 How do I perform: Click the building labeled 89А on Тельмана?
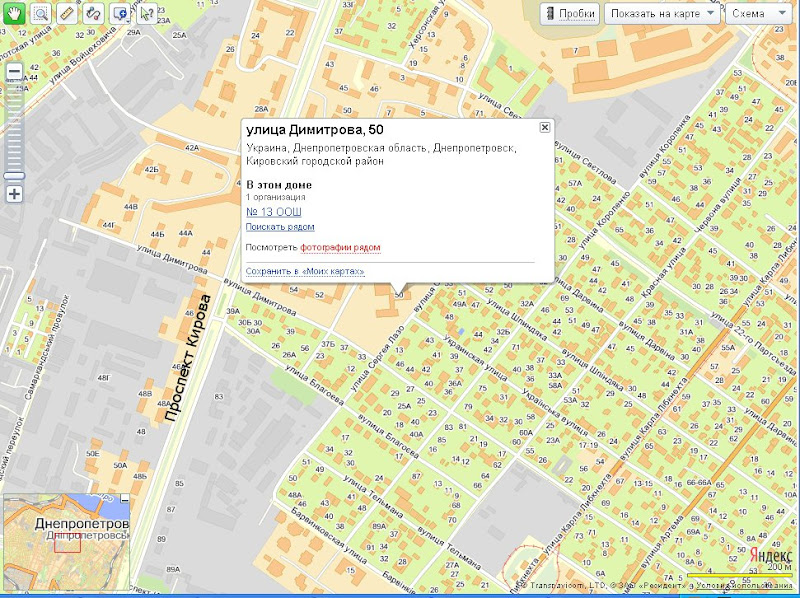pyautogui.click(x=379, y=526)
